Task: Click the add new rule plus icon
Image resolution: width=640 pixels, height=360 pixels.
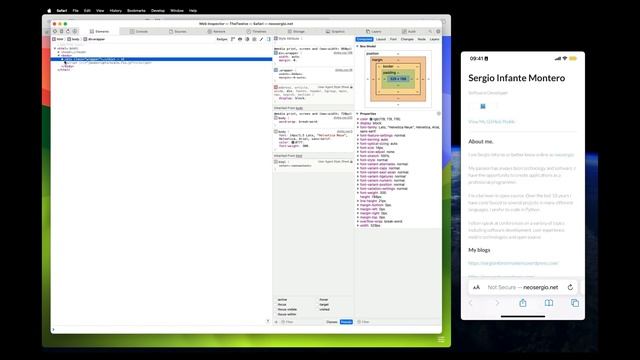Action: click(276, 322)
